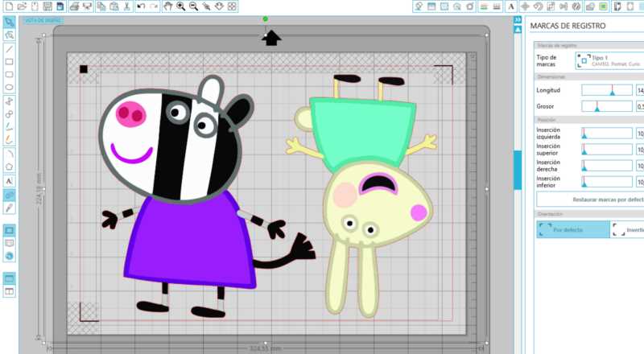Screen dimensions: 644x354
Task: Select the Rounded Rectangle tool
Action: 9,75
